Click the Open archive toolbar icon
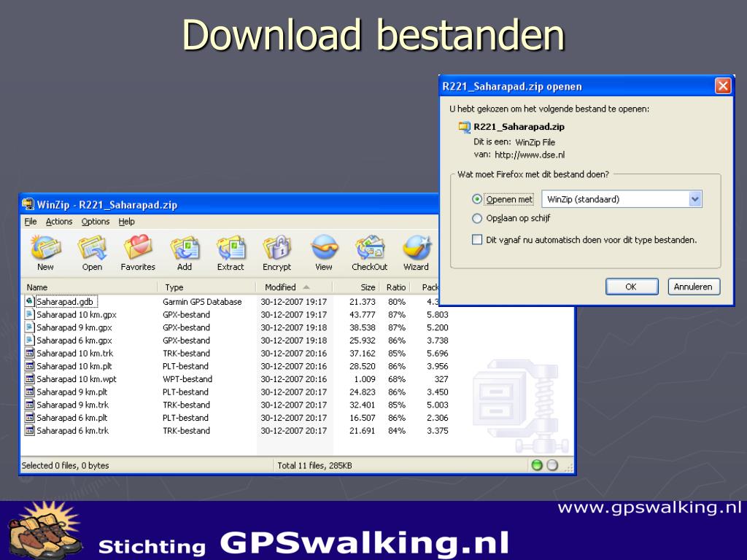This screenshot has height=560, width=747. pyautogui.click(x=92, y=248)
